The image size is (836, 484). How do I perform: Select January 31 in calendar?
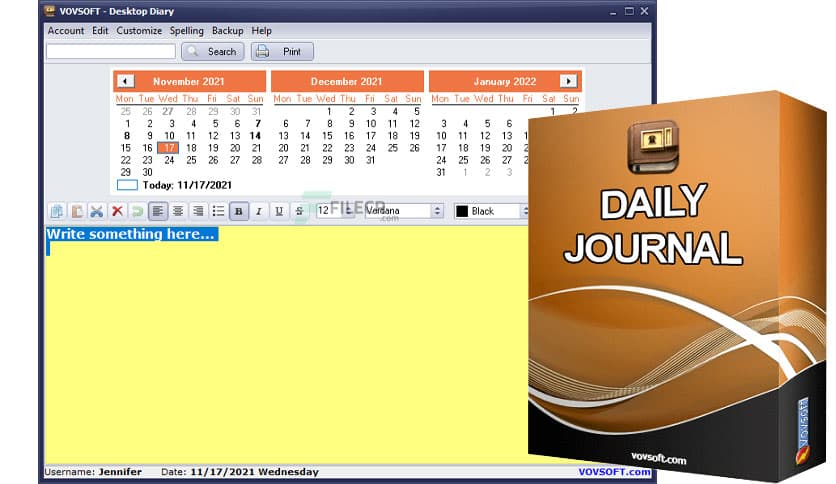441,172
